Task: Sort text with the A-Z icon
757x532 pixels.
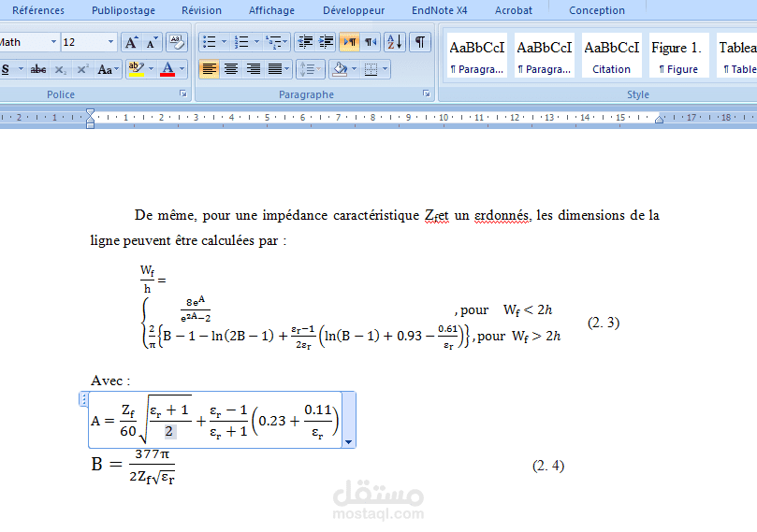Action: coord(395,42)
